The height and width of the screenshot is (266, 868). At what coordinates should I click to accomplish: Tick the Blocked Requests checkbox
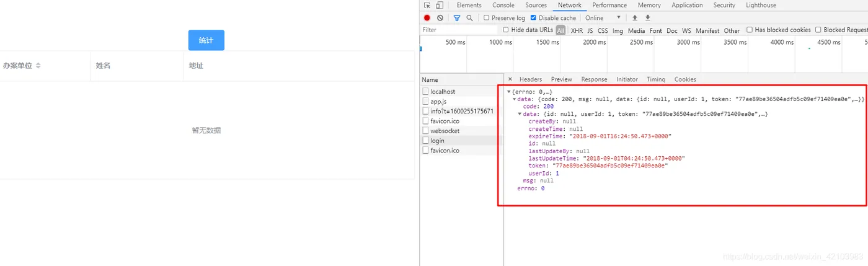[818, 30]
